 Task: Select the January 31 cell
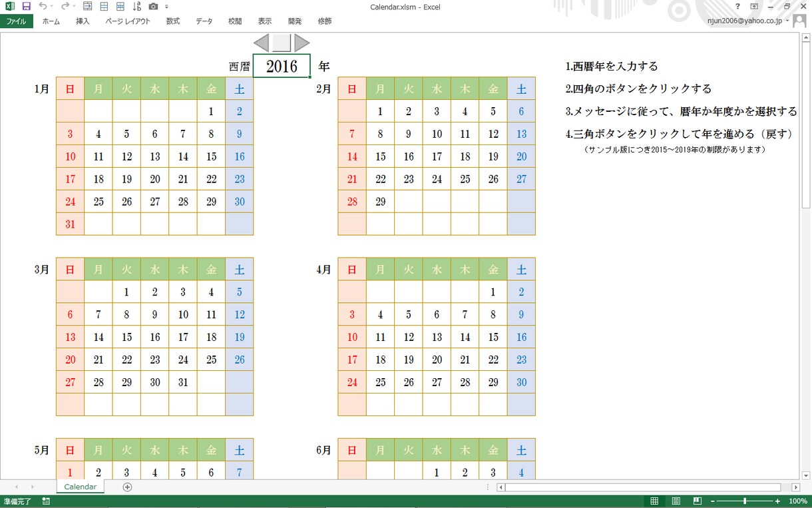(70, 224)
